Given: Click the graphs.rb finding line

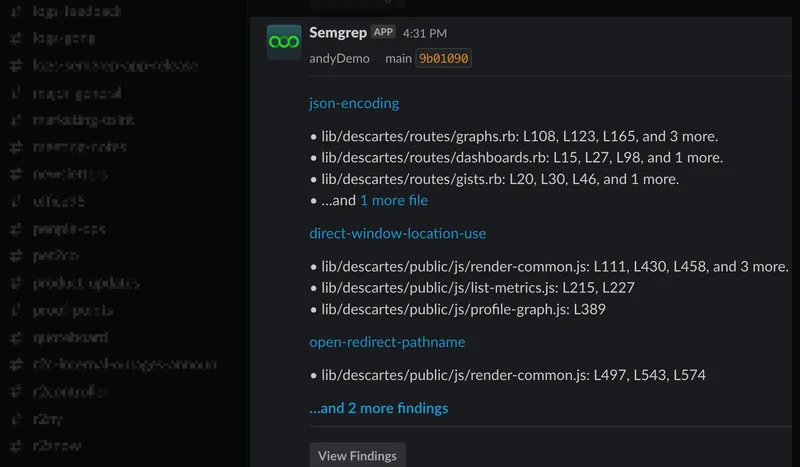Looking at the screenshot, I should [x=518, y=136].
